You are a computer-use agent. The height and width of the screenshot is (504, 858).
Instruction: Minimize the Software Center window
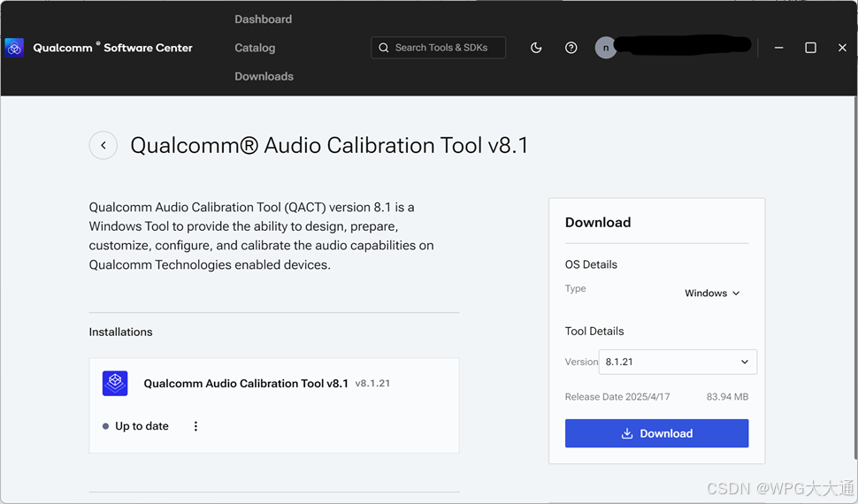click(778, 48)
